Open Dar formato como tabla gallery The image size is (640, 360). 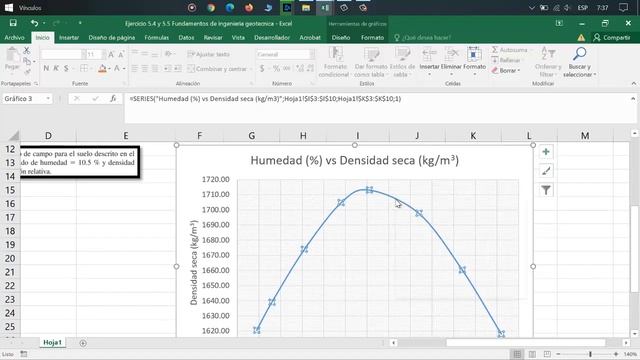[371, 62]
